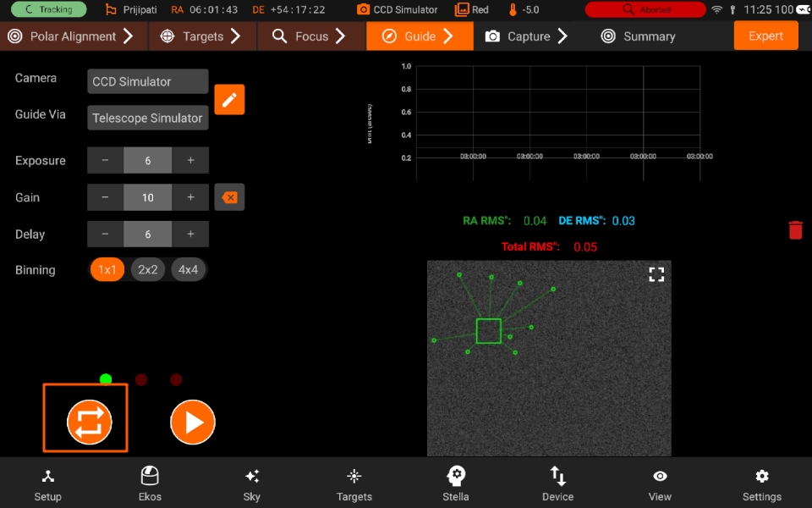Viewport: 812px width, 508px height.
Task: Open the Camera CCD Simulator dropdown
Action: tap(147, 81)
